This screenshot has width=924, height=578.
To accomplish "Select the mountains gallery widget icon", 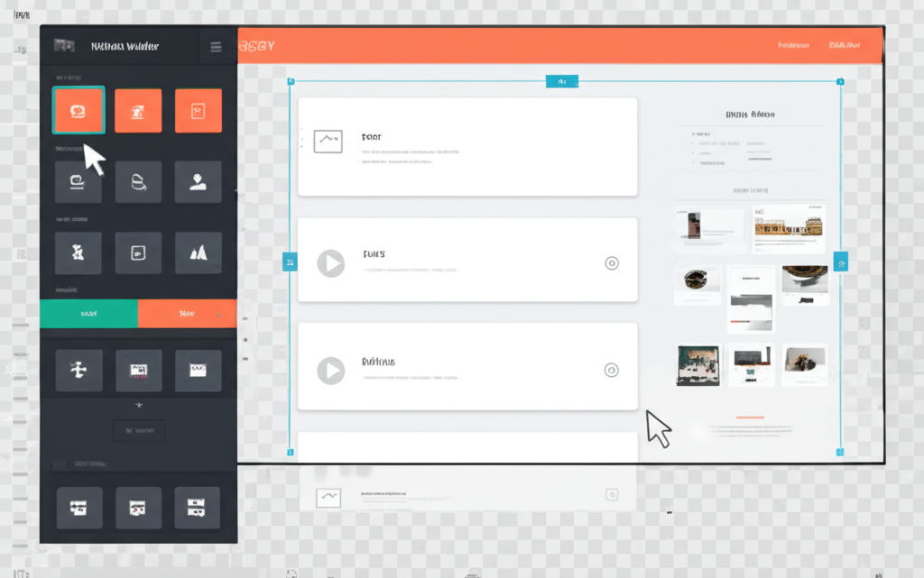I will click(199, 252).
